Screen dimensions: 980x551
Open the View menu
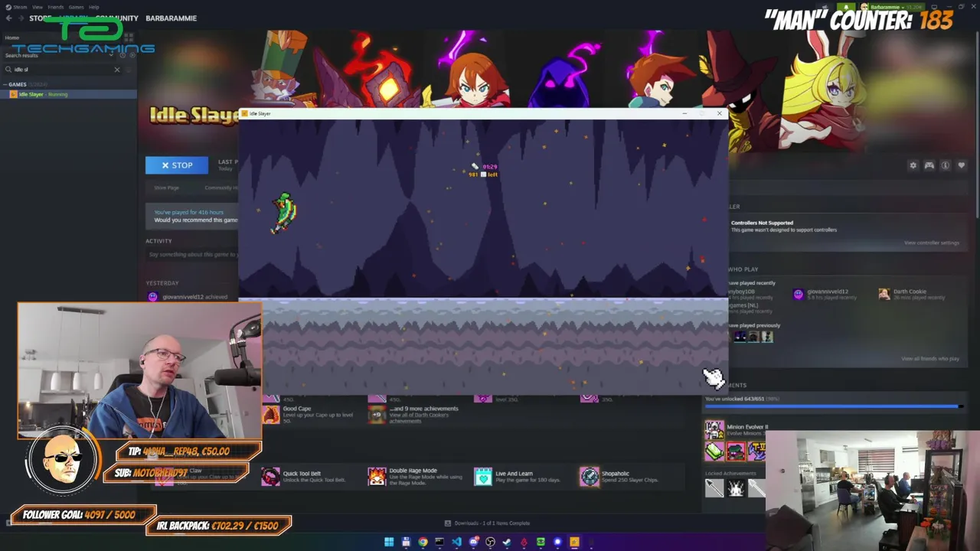tap(37, 7)
